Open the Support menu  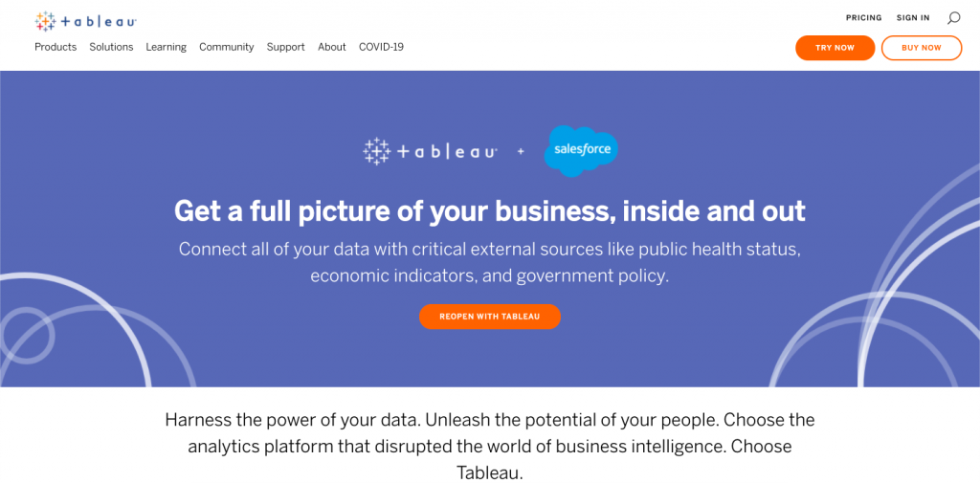(x=285, y=47)
